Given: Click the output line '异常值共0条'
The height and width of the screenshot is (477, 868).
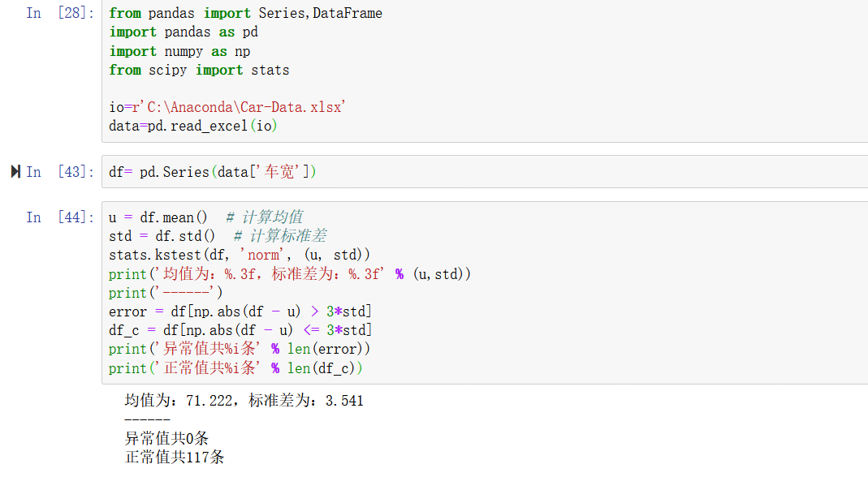Looking at the screenshot, I should 166,438.
